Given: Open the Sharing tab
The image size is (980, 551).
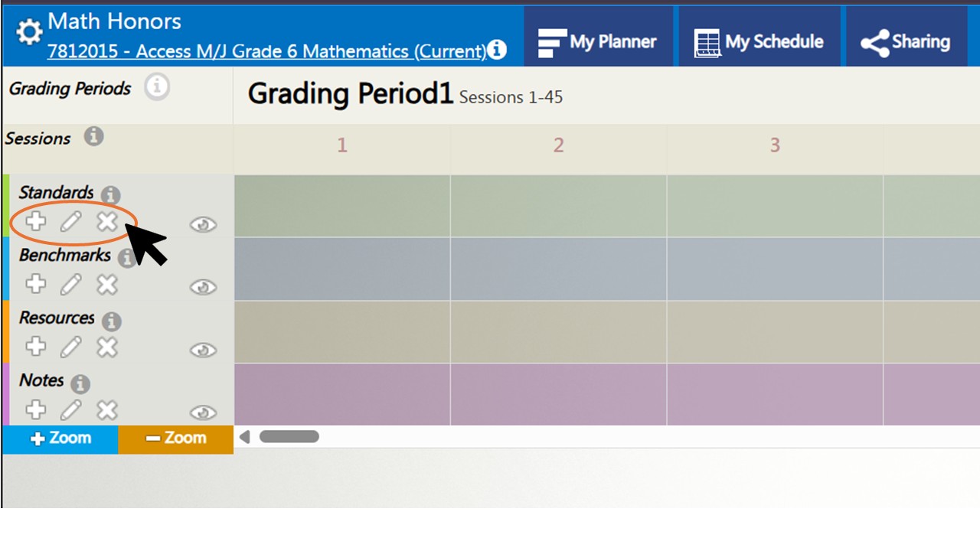Looking at the screenshot, I should [x=906, y=42].
